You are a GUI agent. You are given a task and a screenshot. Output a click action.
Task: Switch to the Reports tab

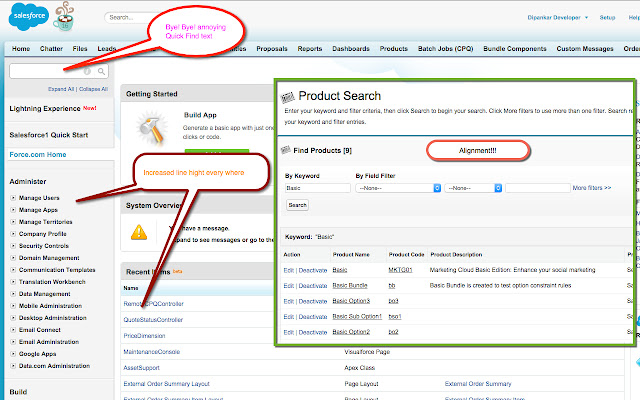310,49
